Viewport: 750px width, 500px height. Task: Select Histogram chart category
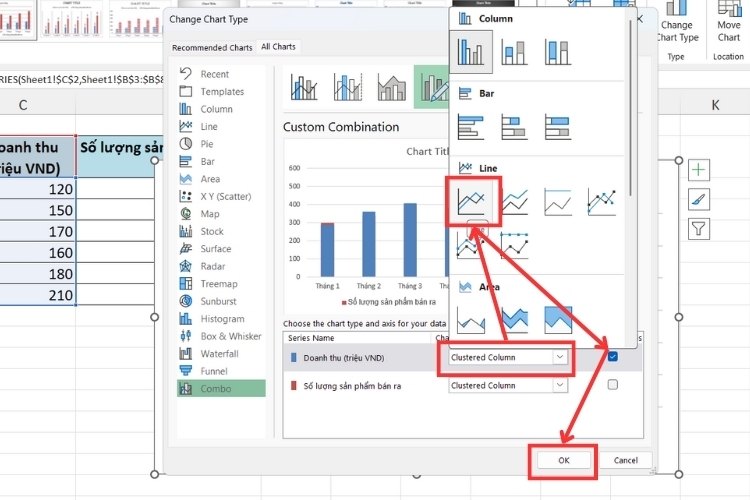221,319
